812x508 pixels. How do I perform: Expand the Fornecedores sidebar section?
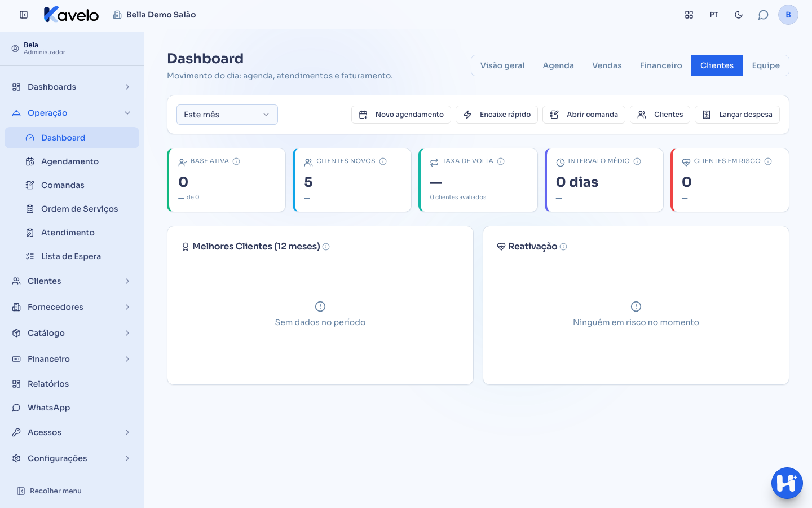(72, 307)
